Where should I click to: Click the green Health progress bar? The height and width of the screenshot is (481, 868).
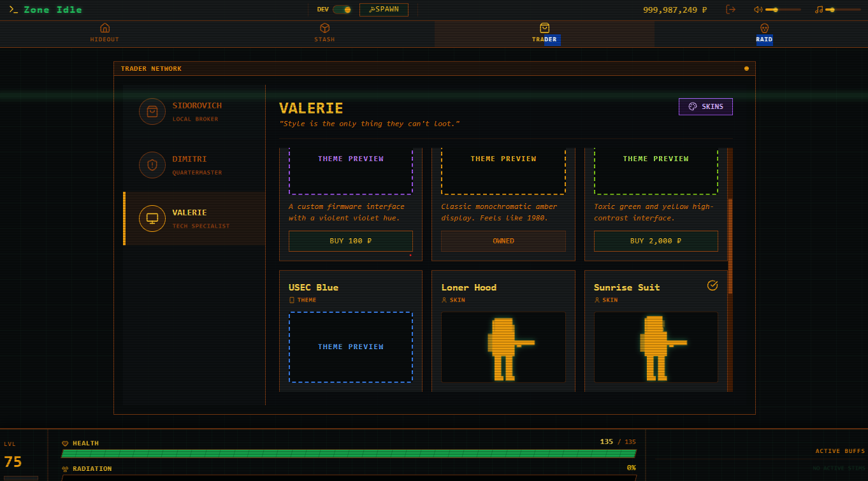click(x=349, y=454)
